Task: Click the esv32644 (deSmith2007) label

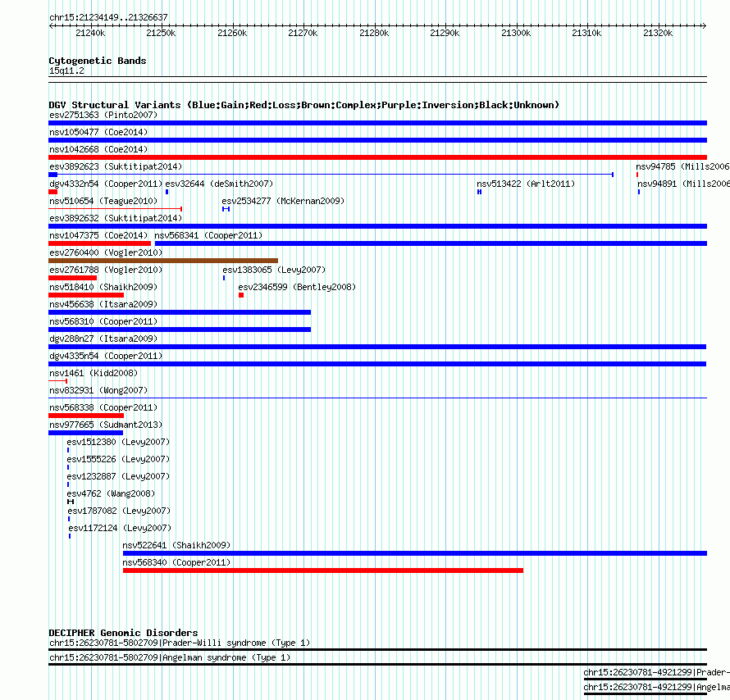Action: click(219, 184)
